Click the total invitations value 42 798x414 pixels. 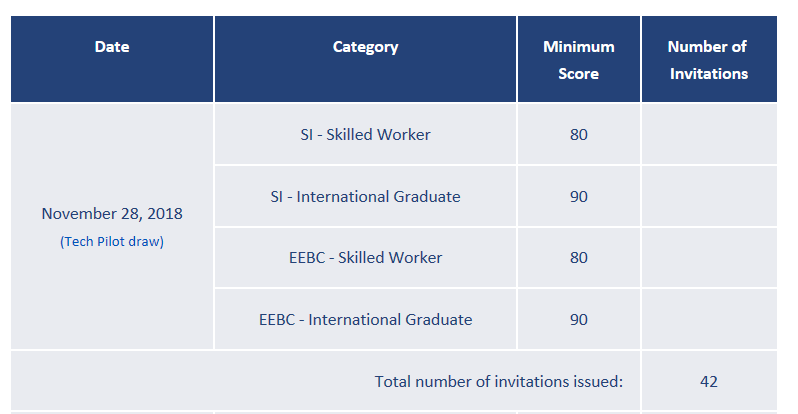click(x=708, y=381)
